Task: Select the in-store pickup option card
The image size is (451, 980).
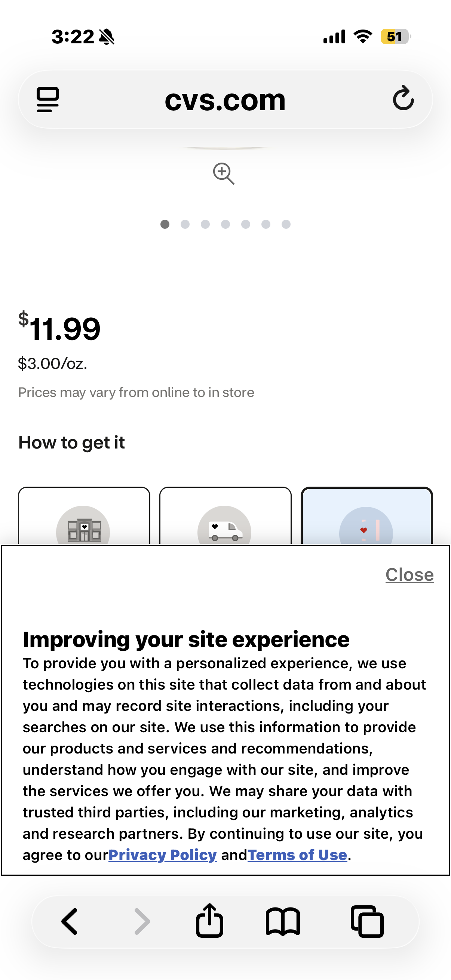Action: [x=84, y=515]
